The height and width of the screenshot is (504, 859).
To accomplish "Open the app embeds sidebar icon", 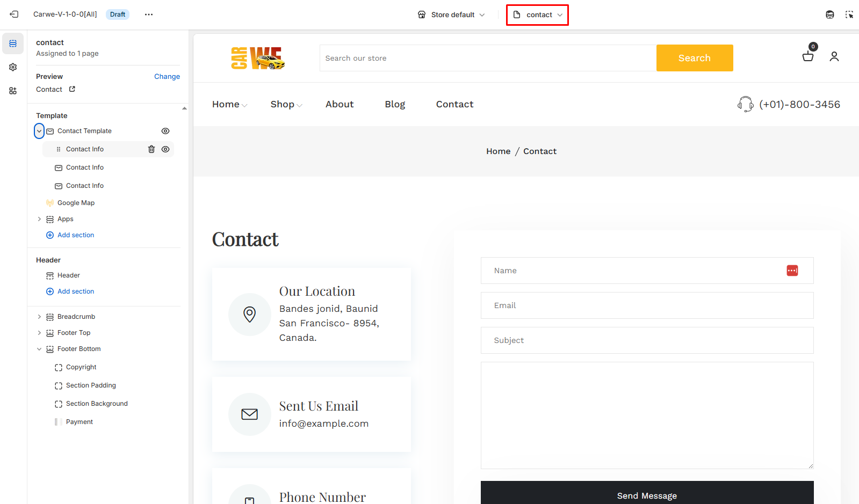I will (13, 91).
